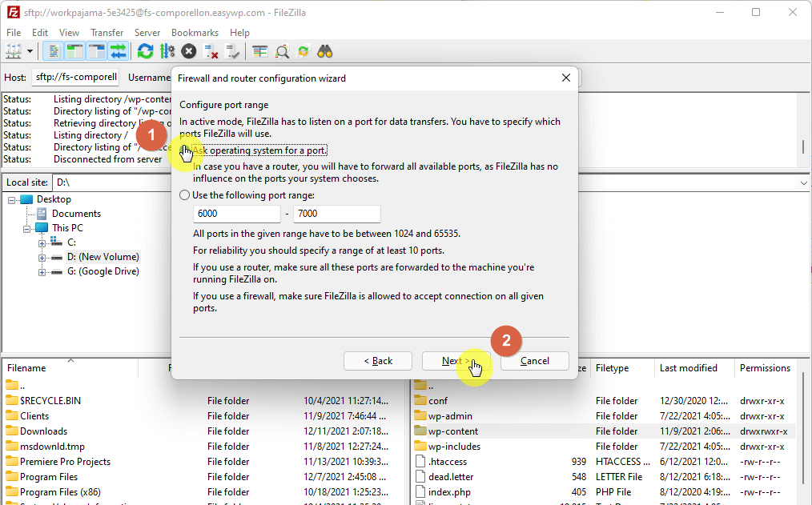
Task: Click the binoculars file search icon
Action: [324, 52]
